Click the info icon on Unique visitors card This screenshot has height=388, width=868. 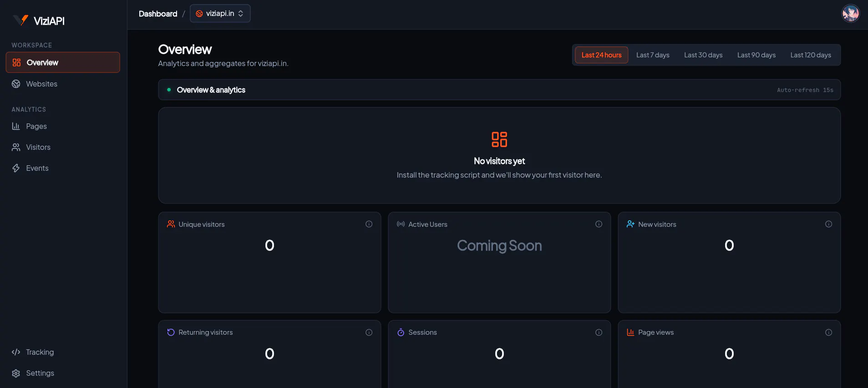369,224
